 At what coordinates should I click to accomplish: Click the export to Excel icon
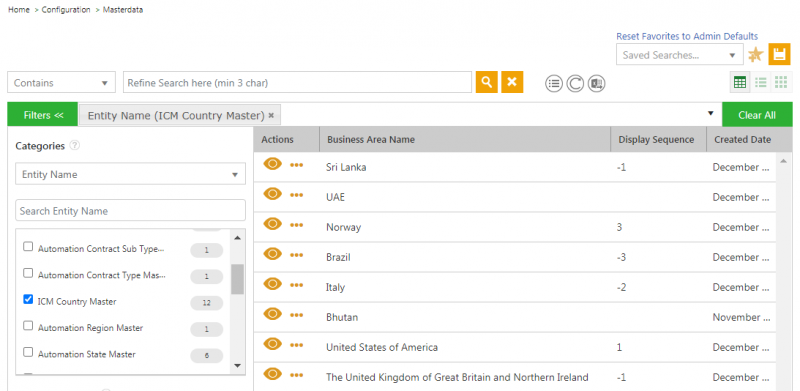pyautogui.click(x=596, y=83)
